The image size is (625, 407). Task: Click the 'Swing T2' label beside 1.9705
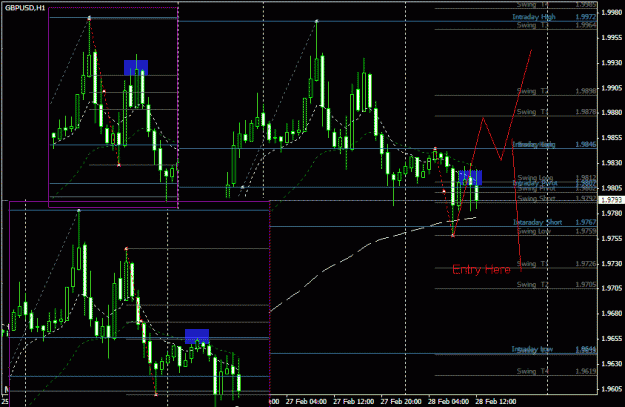pos(533,284)
